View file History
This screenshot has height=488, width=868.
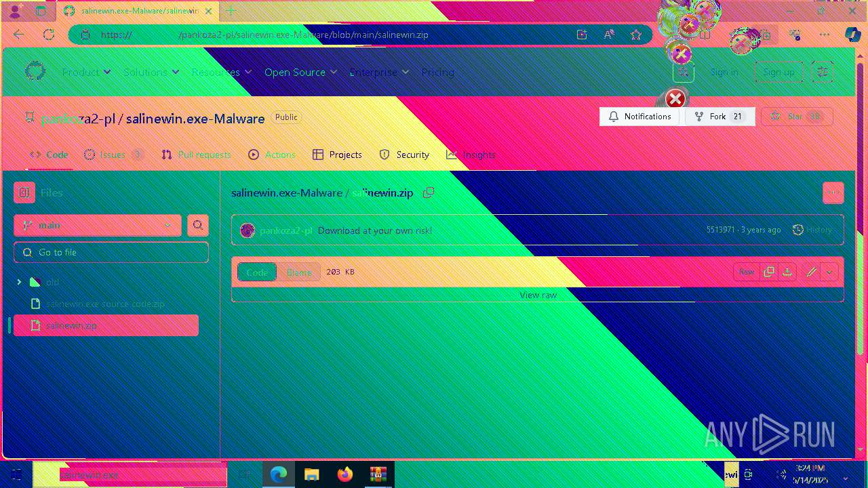[812, 230]
